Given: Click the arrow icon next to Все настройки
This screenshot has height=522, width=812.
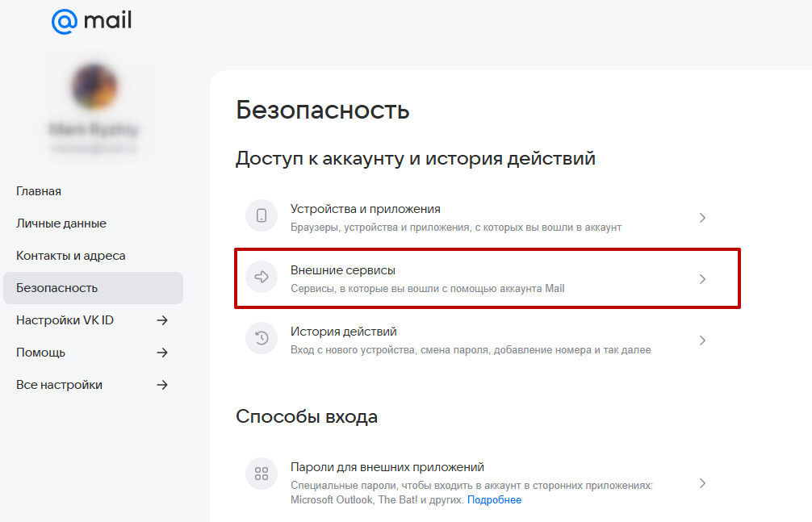Looking at the screenshot, I should coord(162,385).
